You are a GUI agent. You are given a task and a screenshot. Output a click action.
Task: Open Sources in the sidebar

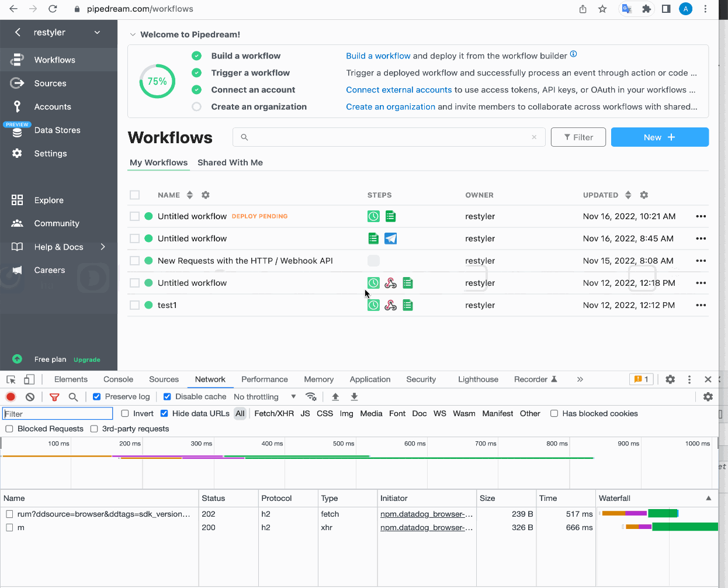click(58, 83)
